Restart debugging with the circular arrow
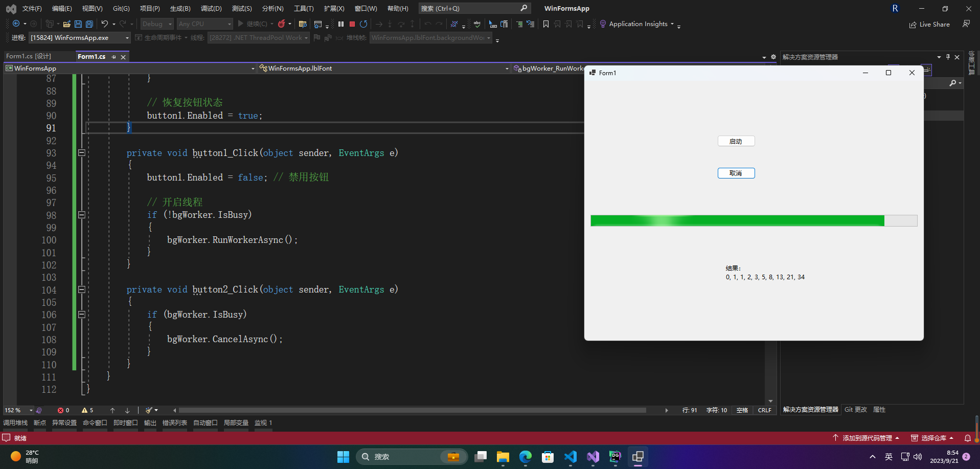The height and width of the screenshot is (469, 980). [363, 24]
